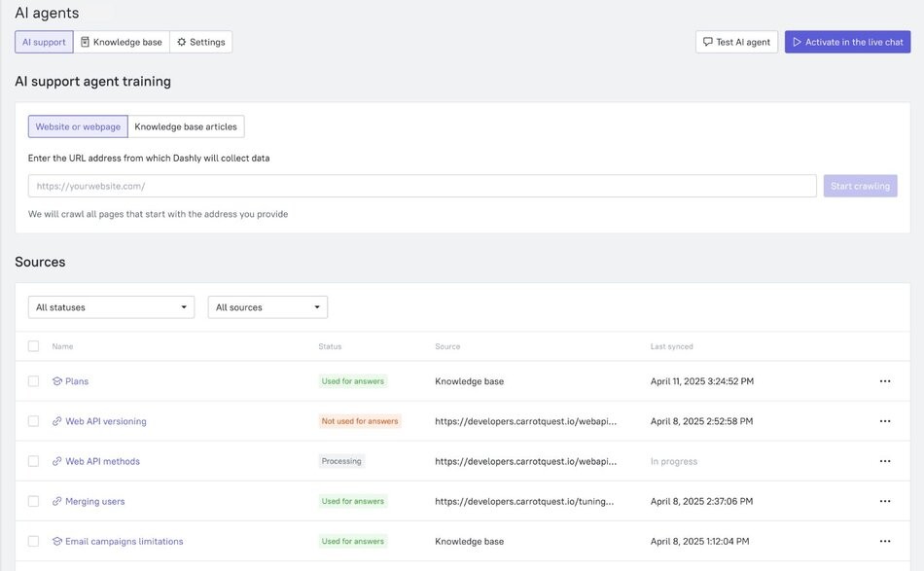This screenshot has height=571, width=924.
Task: Check the checkbox beside Email campaigns limitations
Action: pos(33,540)
